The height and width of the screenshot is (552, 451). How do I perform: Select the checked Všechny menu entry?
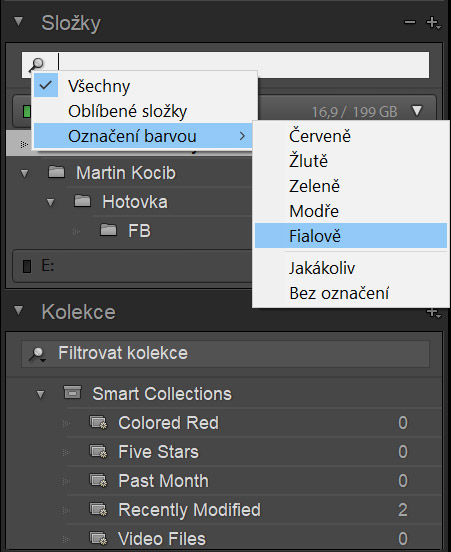(x=145, y=86)
